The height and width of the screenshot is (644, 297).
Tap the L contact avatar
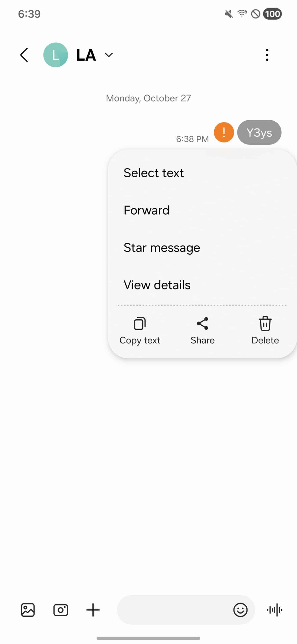[x=56, y=55]
